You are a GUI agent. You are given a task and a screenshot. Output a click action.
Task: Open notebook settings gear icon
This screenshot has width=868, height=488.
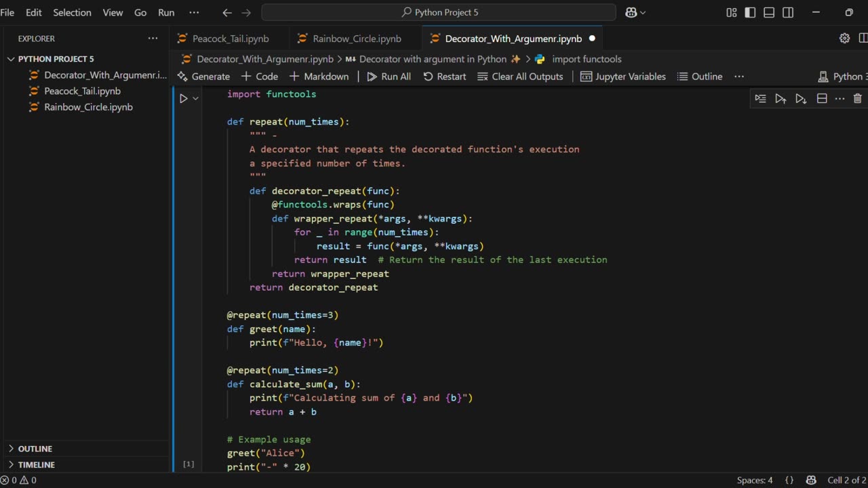point(844,39)
